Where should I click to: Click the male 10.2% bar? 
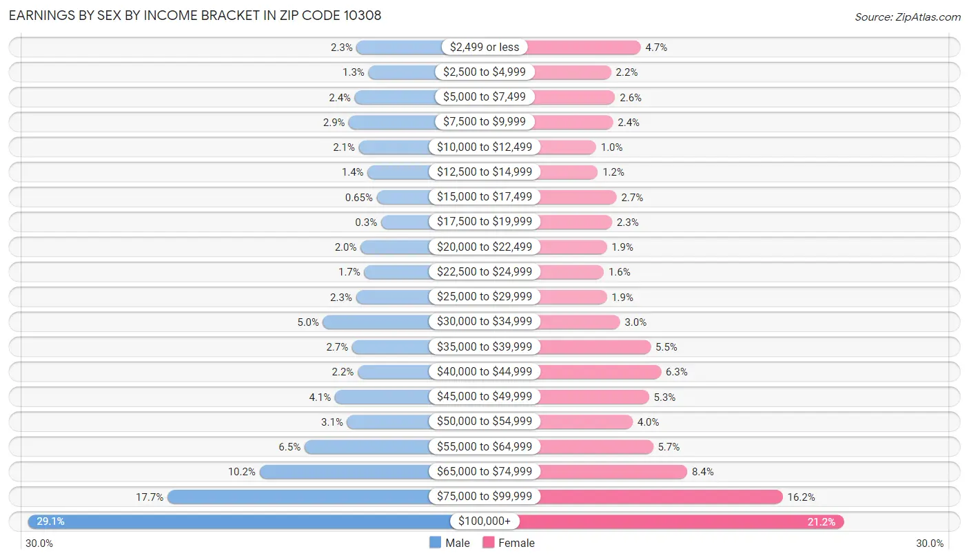[345, 472]
